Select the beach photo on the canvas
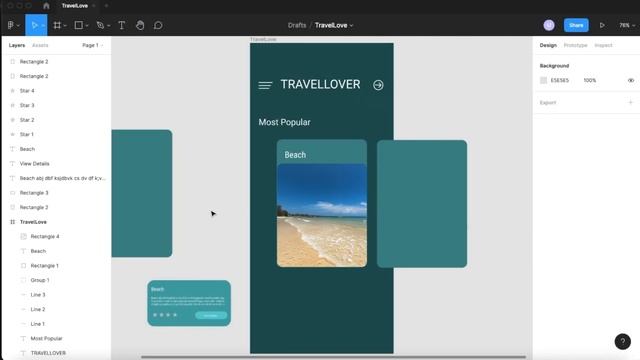 (x=322, y=215)
